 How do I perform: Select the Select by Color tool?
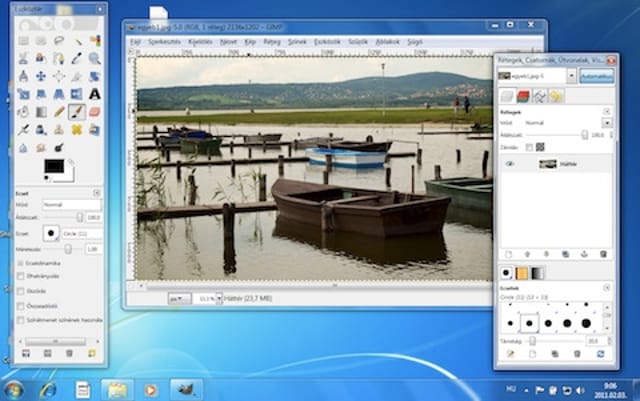click(95, 40)
